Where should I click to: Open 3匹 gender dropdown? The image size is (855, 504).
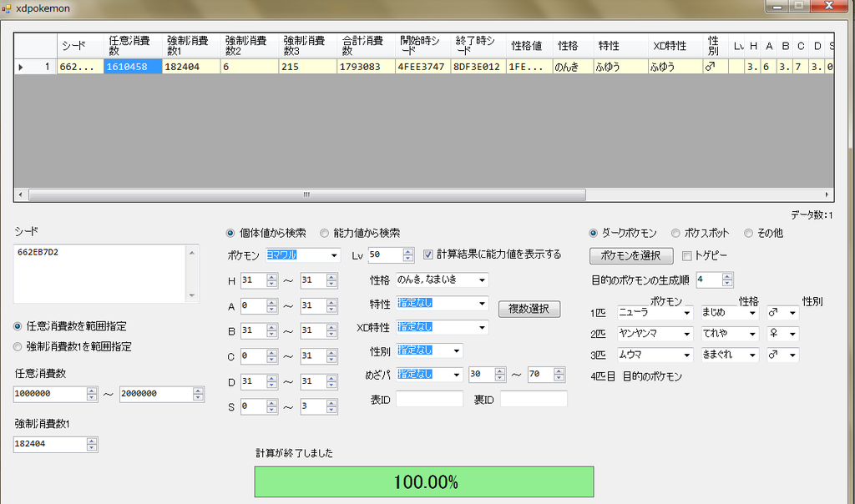[782, 355]
